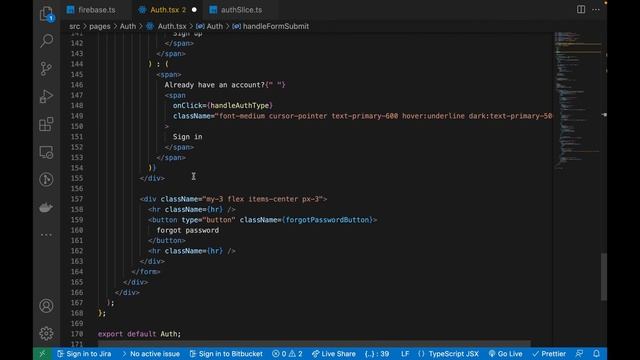Open the Extensions view icon
640x360 pixels.
[x=47, y=124]
